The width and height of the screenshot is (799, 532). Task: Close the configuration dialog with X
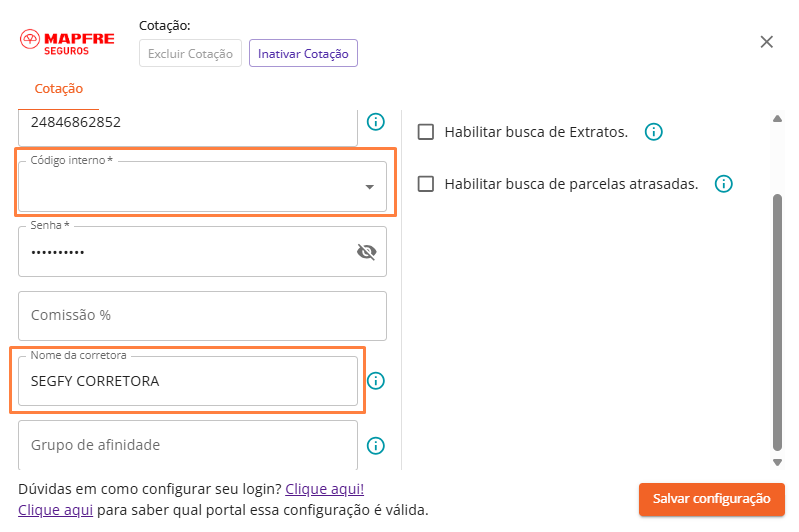tap(767, 42)
